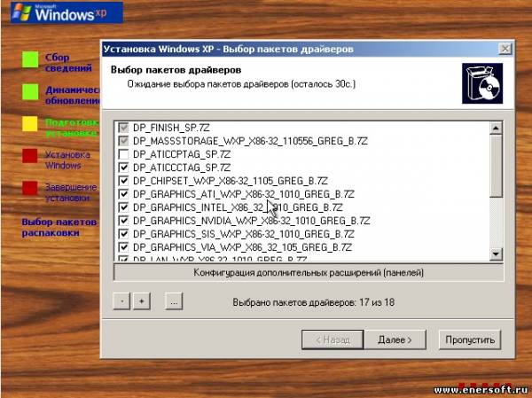Enable the DP_ATICCPTAG_SP.7Z checkbox
The width and height of the screenshot is (532, 398).
click(x=123, y=154)
